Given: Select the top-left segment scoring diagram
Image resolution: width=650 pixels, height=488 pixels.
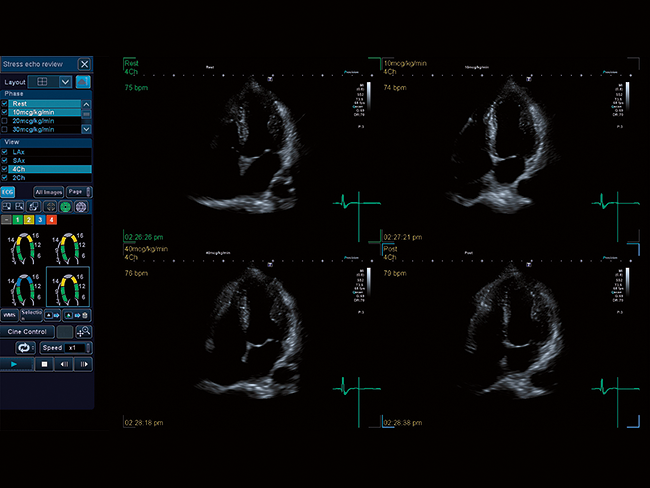Looking at the screenshot, I should [x=24, y=248].
